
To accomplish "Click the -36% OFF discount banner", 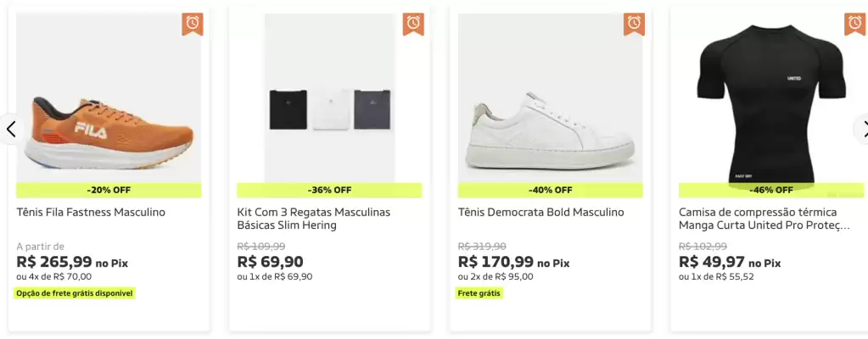I will click(329, 190).
